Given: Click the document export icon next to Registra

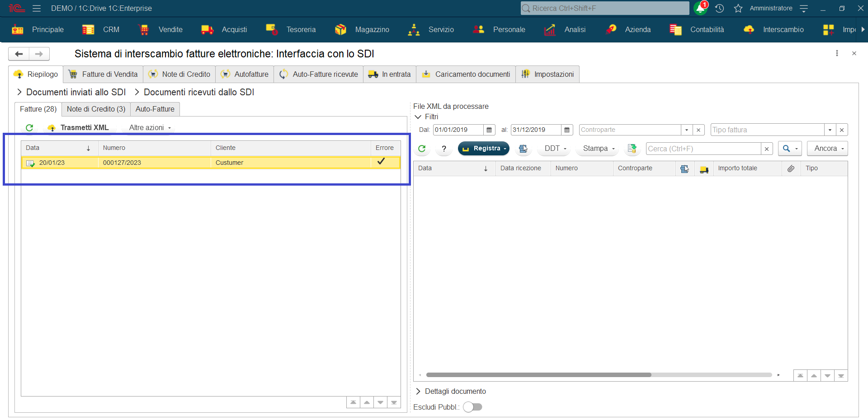Looking at the screenshot, I should click(x=523, y=149).
